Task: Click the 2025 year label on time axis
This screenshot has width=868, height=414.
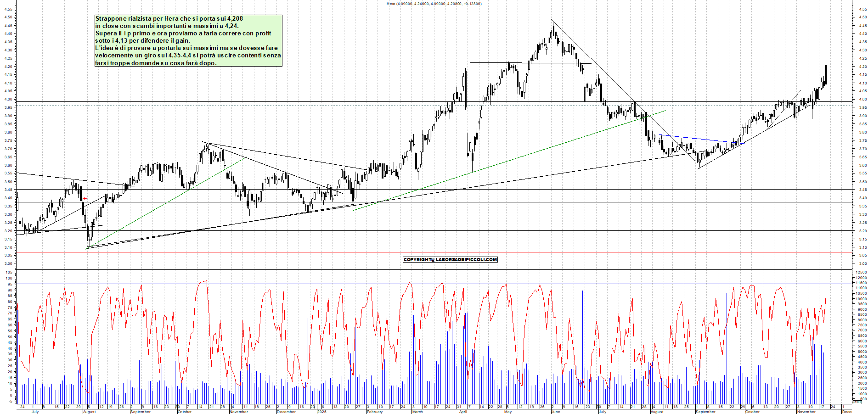Action: click(x=321, y=412)
